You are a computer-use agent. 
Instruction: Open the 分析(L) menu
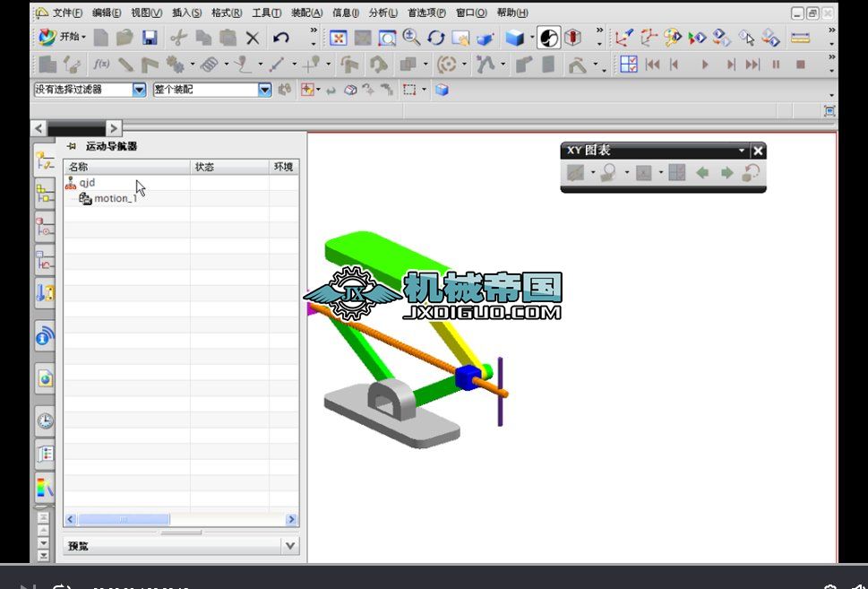383,13
